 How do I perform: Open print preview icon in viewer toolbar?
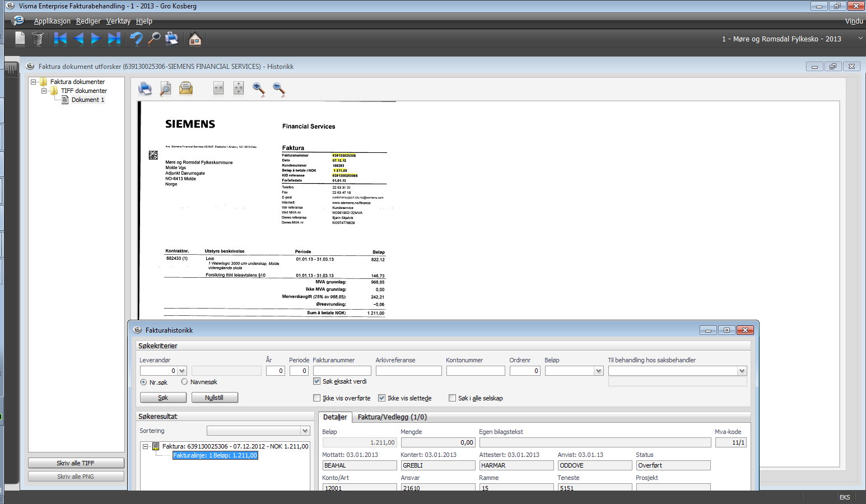[165, 88]
